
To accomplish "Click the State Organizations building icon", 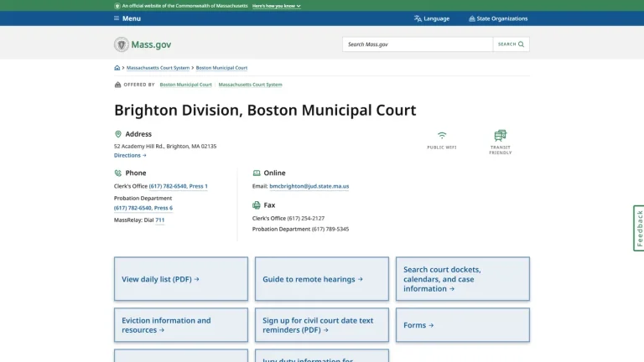I will coord(472,18).
